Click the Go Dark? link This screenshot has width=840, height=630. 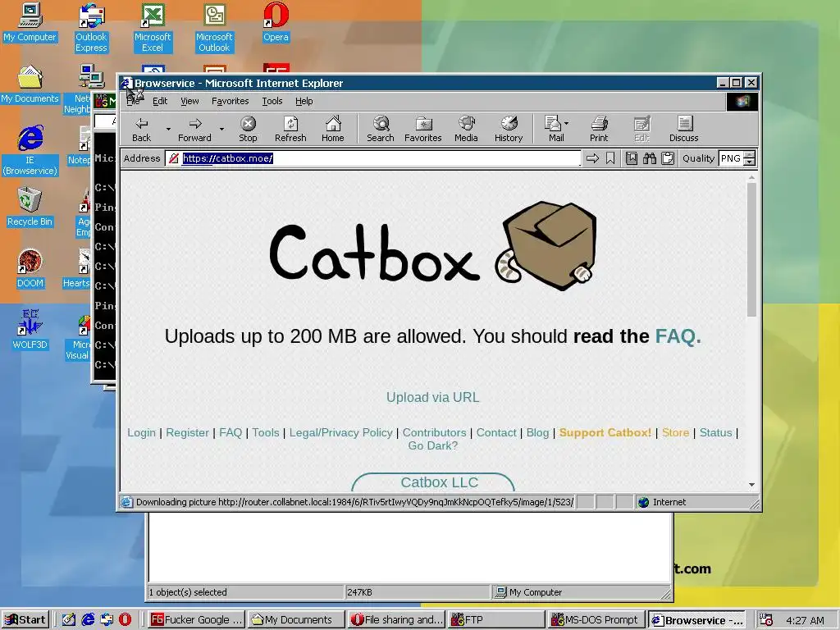click(433, 445)
